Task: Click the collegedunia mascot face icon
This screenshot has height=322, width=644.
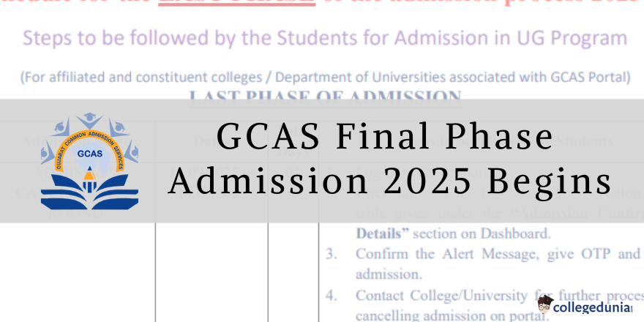Action: tap(544, 304)
